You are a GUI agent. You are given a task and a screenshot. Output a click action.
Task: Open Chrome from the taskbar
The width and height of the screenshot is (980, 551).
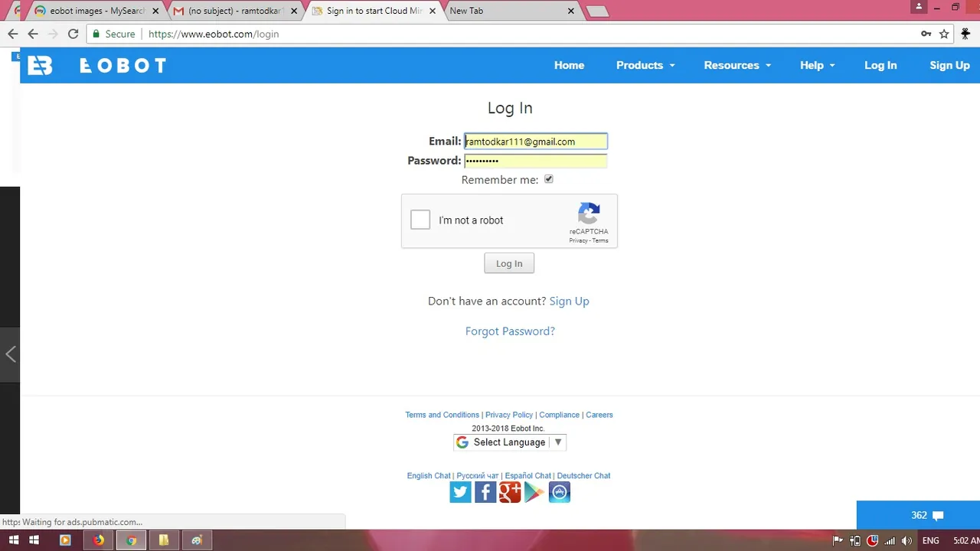click(x=132, y=540)
